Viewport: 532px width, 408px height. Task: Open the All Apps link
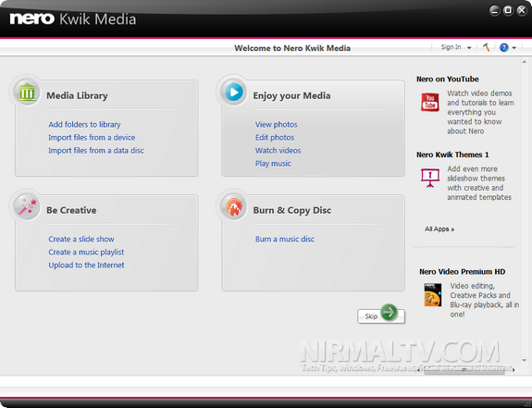439,229
